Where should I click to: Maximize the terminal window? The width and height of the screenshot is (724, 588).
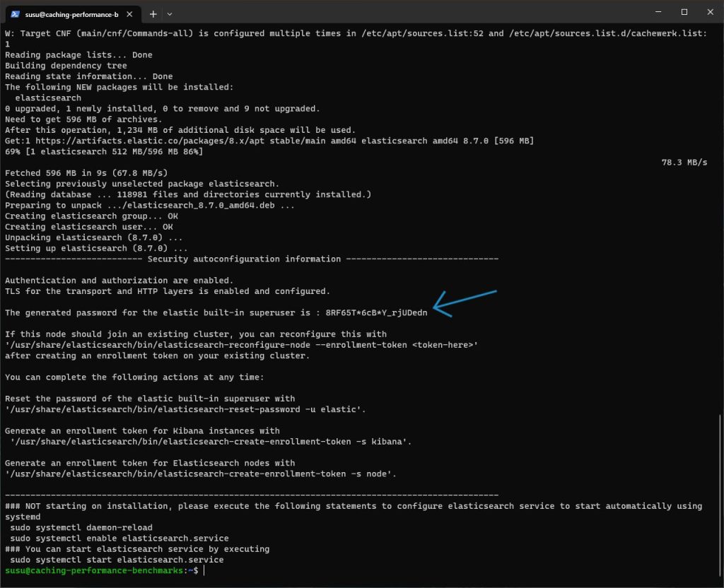(x=684, y=12)
